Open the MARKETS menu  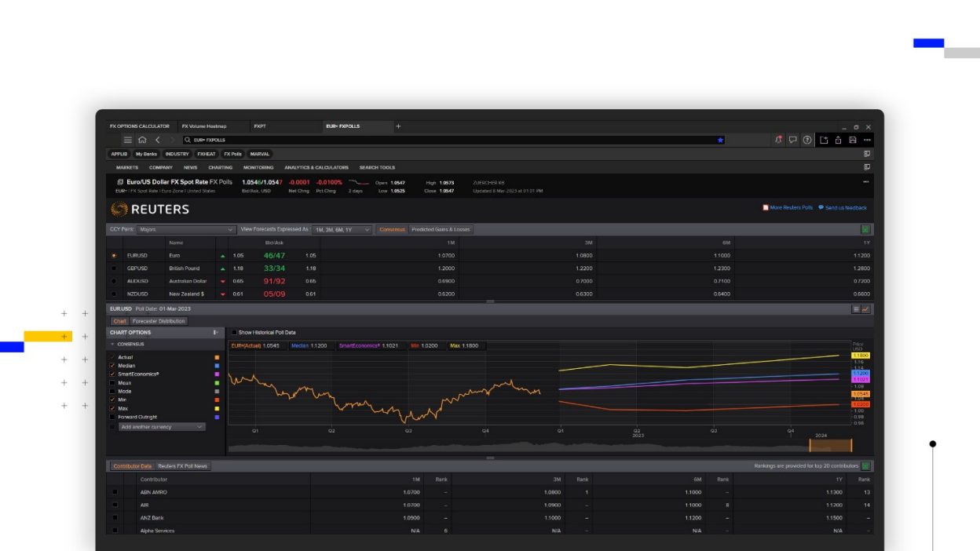(127, 167)
